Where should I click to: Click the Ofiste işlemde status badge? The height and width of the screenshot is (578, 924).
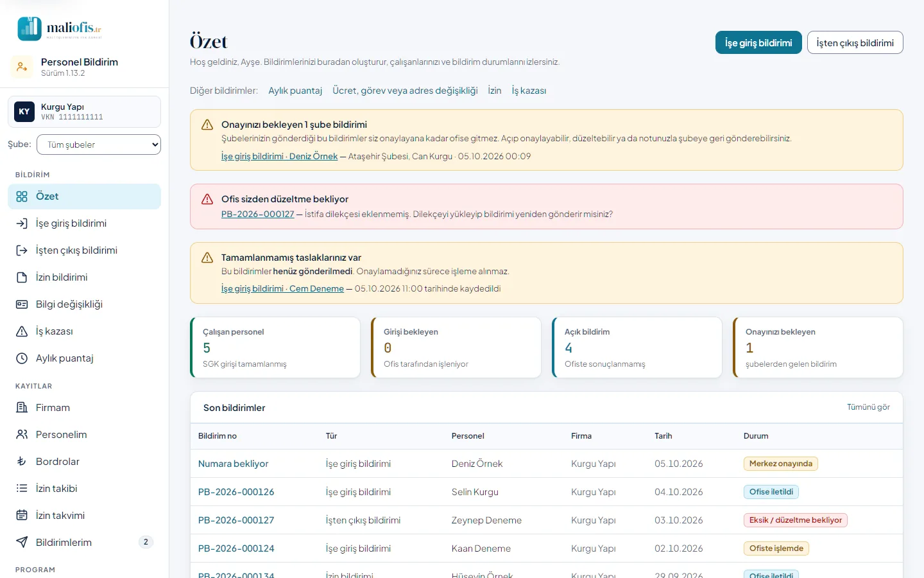[x=776, y=548]
